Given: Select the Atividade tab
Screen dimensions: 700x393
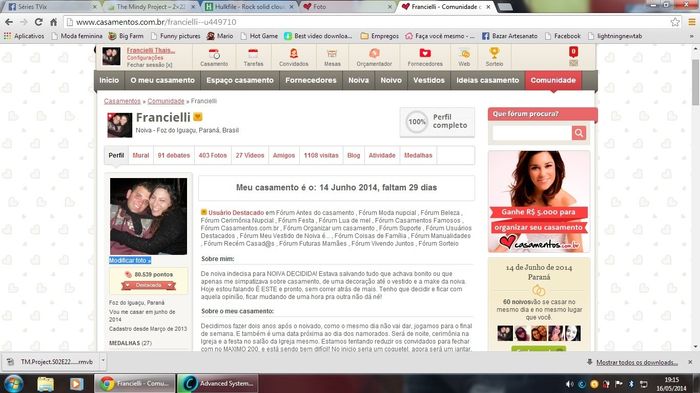Looking at the screenshot, I should click(382, 155).
